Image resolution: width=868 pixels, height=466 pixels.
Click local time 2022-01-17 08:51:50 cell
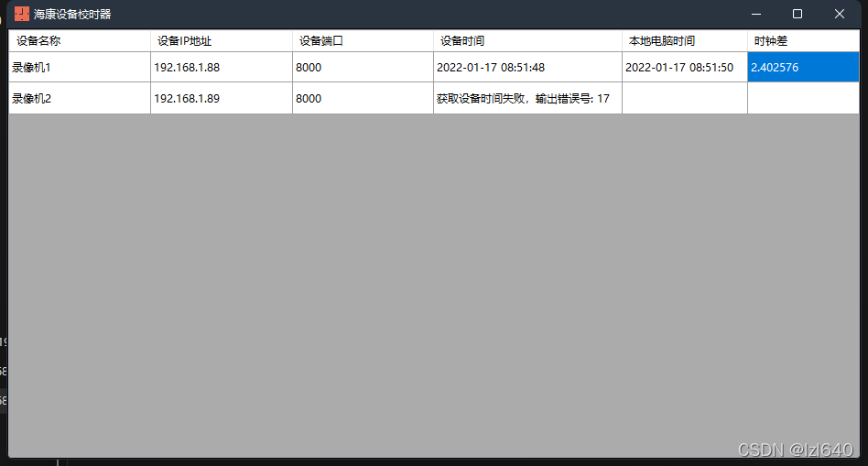685,68
